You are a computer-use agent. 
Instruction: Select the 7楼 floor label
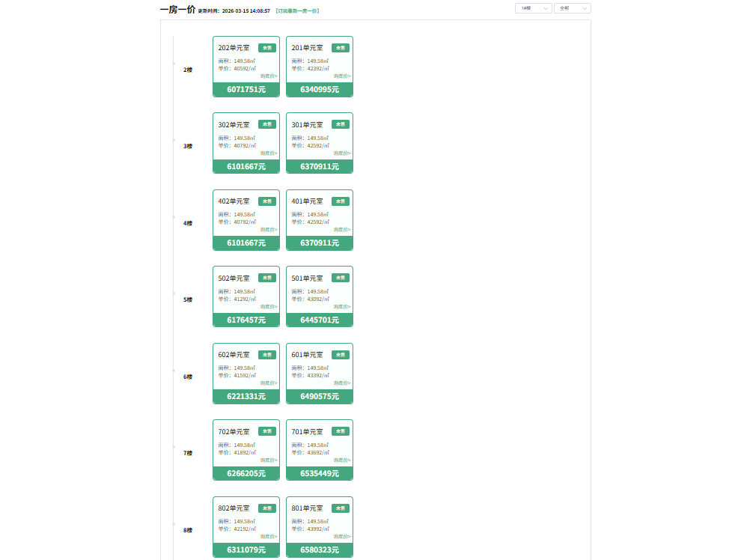click(188, 453)
